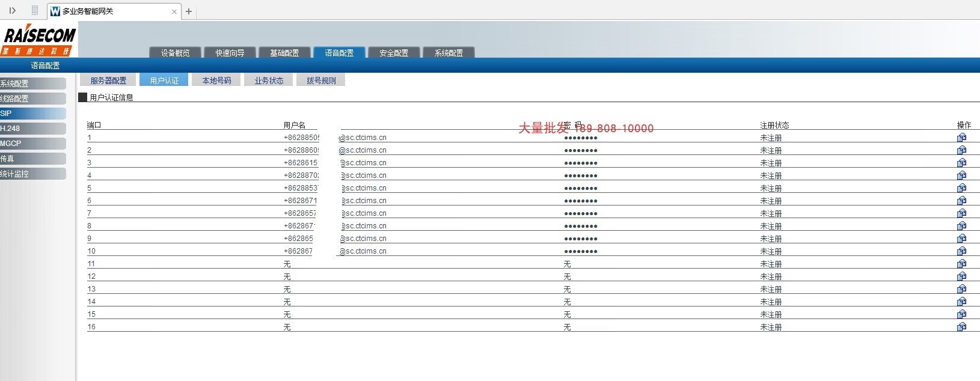The width and height of the screenshot is (980, 381).
Task: Switch to 本地号码 sub-tab
Action: pos(216,81)
